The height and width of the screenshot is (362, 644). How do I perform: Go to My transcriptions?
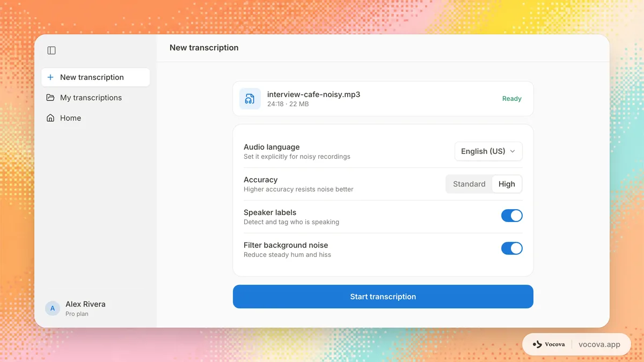[96, 98]
